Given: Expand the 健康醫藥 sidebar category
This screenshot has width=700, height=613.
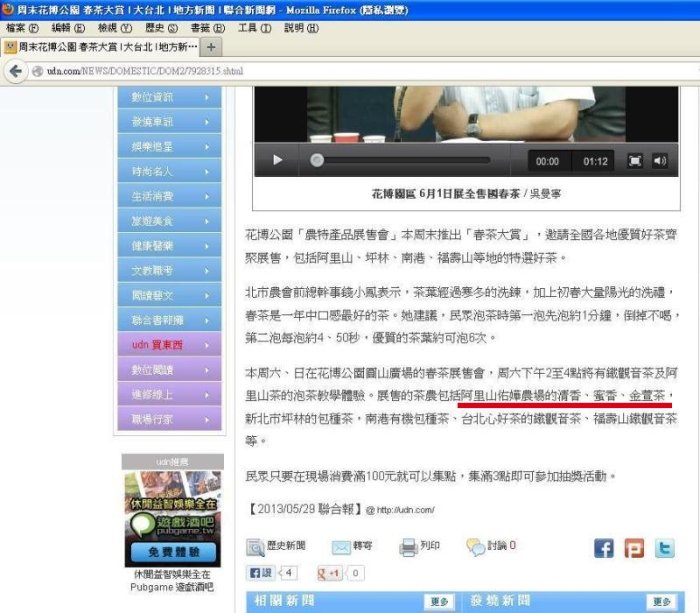Looking at the screenshot, I should pos(170,245).
